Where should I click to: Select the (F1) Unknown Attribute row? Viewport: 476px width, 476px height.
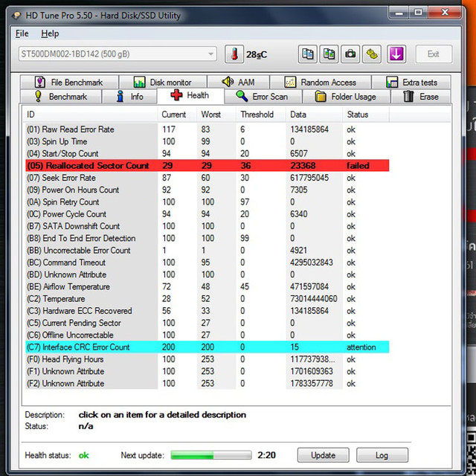tap(208, 371)
